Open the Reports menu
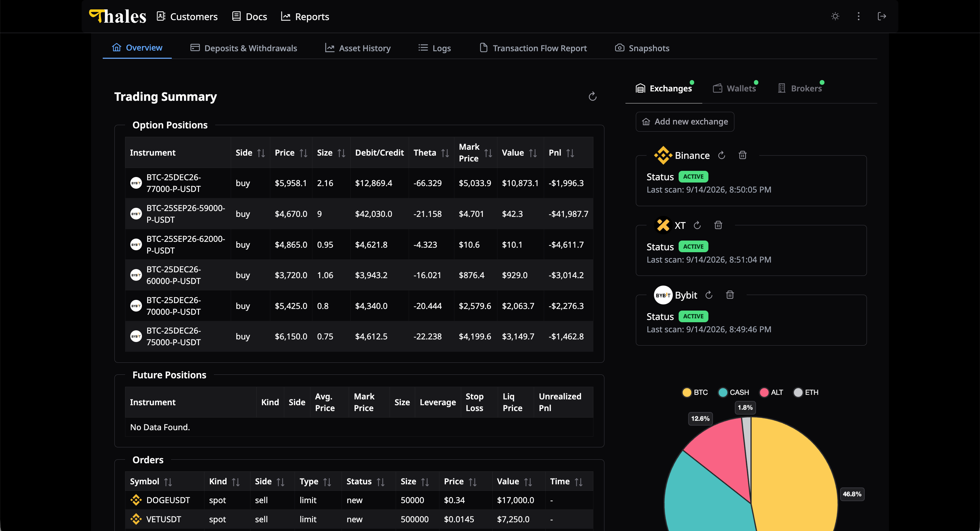This screenshot has width=980, height=531. [305, 16]
